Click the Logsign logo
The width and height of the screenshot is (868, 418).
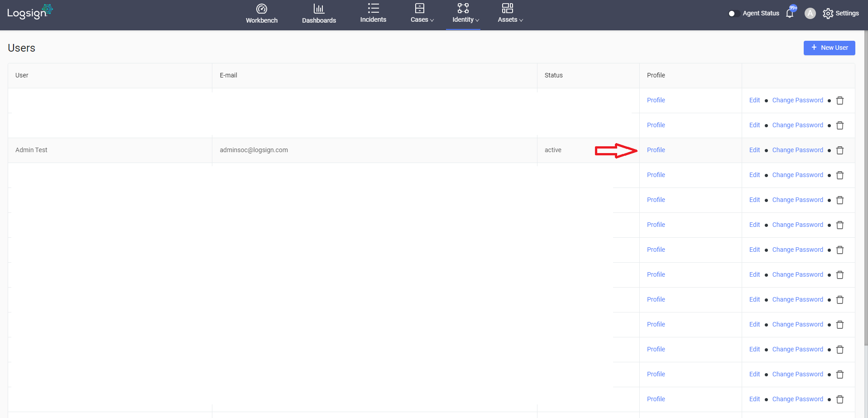pyautogui.click(x=30, y=12)
